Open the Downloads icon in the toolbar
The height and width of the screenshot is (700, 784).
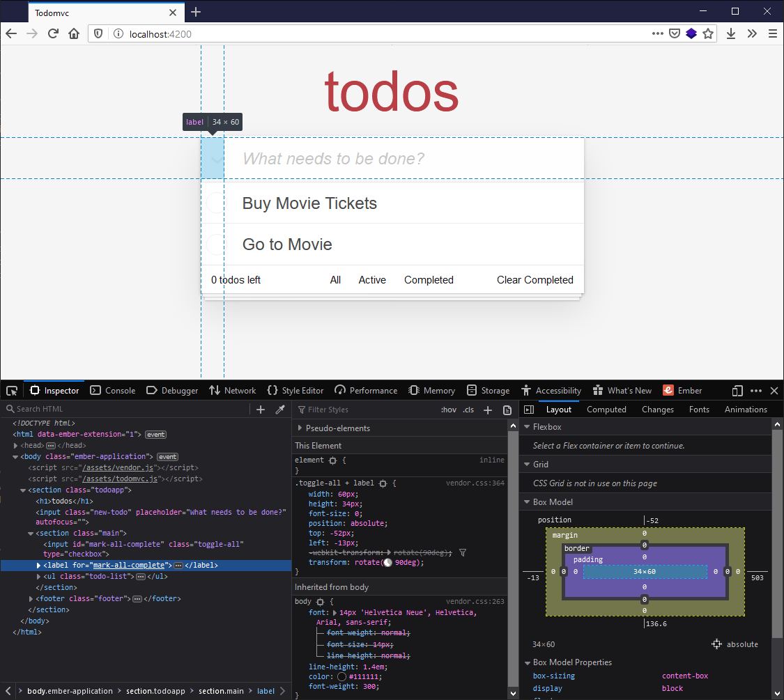pos(731,33)
